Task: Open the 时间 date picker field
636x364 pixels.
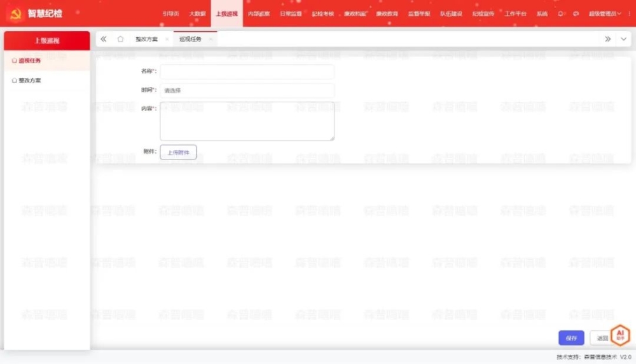Action: 247,90
